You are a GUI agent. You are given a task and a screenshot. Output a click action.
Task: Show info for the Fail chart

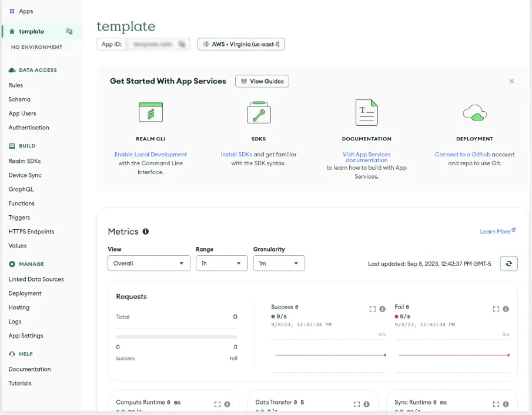point(506,309)
